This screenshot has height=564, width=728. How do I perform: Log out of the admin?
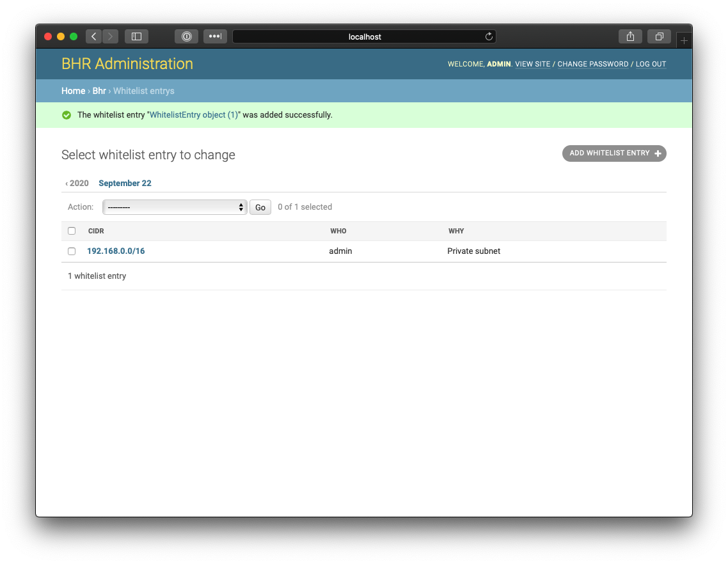[651, 64]
